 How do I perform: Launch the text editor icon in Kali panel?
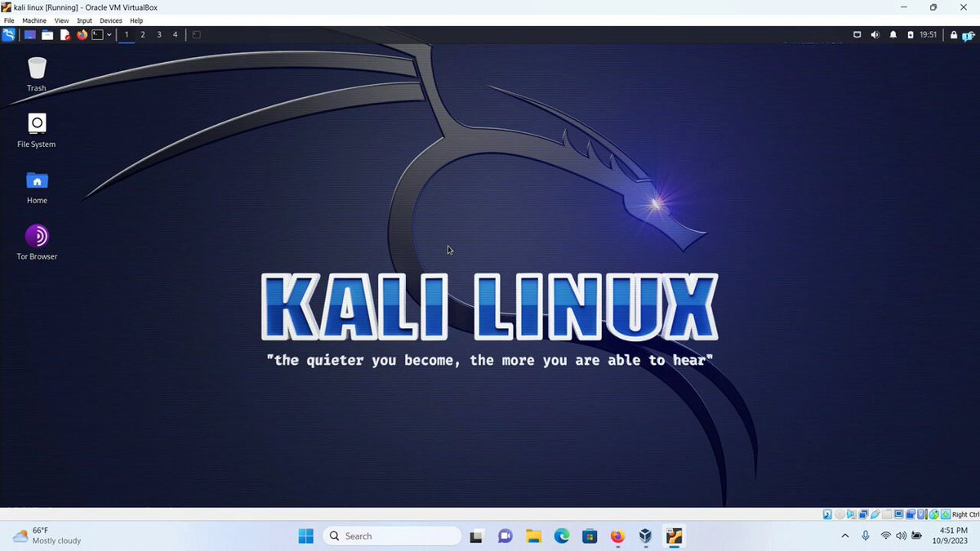click(65, 35)
